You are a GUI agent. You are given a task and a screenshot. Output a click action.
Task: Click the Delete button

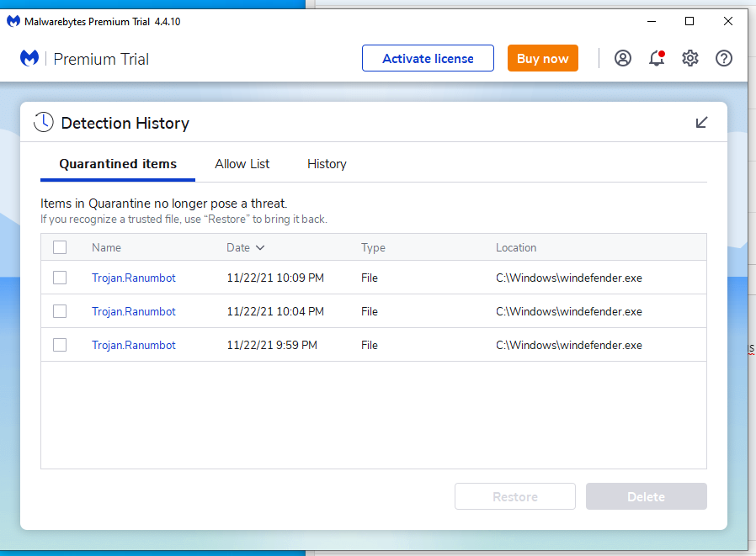tap(646, 496)
